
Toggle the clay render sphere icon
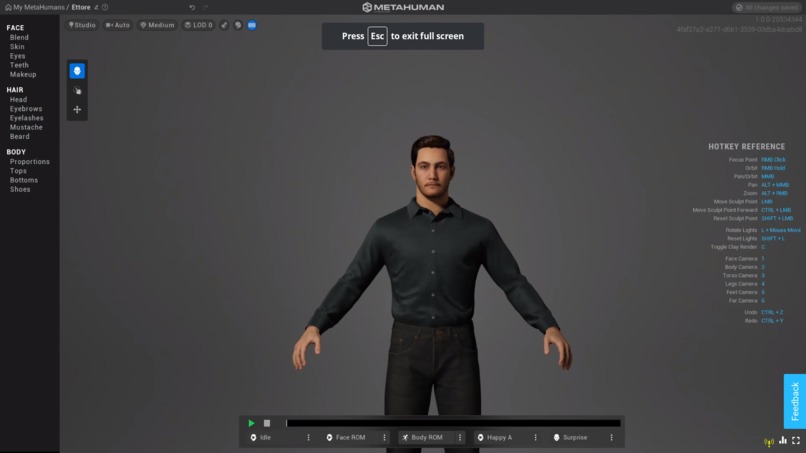pyautogui.click(x=238, y=25)
